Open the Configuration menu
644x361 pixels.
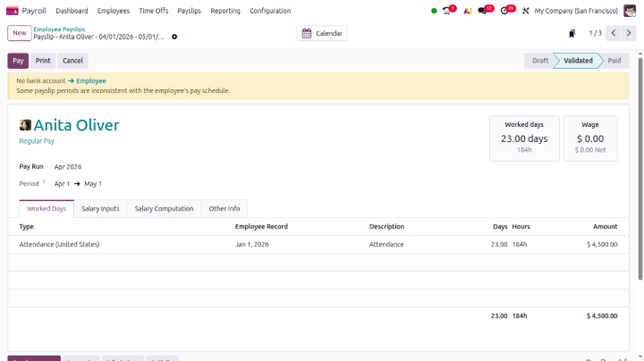[270, 11]
